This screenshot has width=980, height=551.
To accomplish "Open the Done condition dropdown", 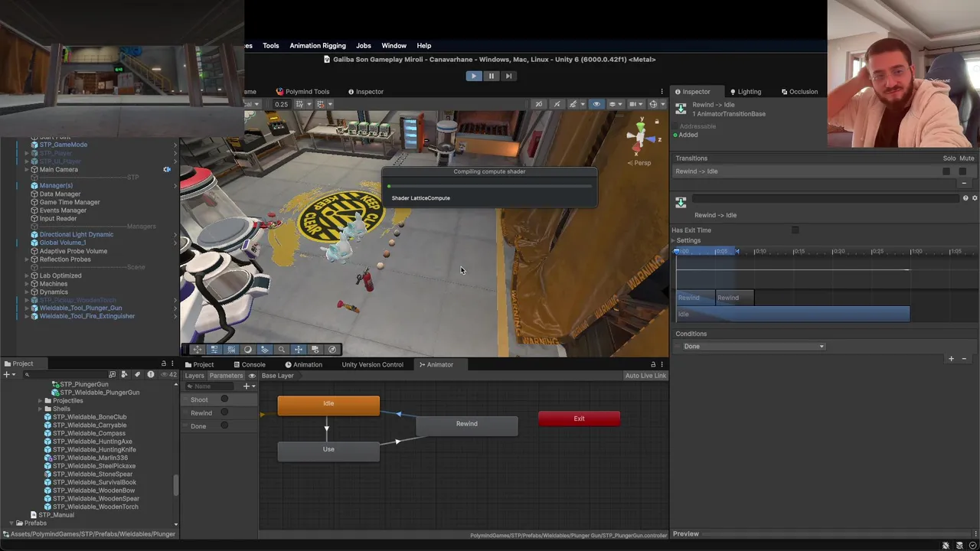I will click(754, 347).
